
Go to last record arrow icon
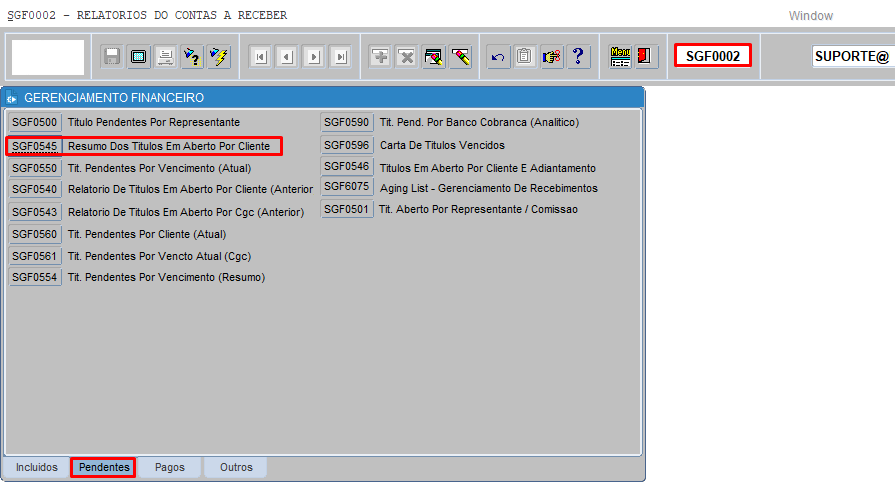[341, 57]
